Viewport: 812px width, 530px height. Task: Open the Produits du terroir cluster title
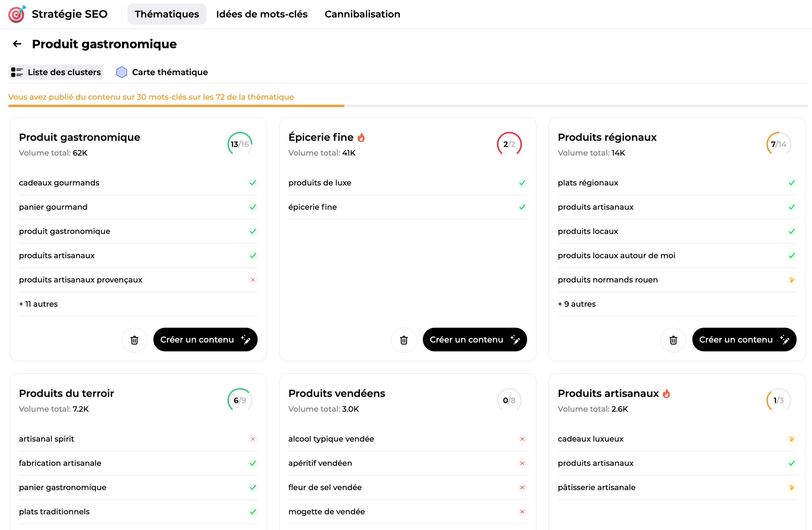pyautogui.click(x=66, y=393)
